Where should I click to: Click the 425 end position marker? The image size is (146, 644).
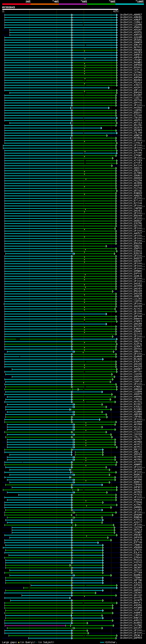(x=115, y=11)
